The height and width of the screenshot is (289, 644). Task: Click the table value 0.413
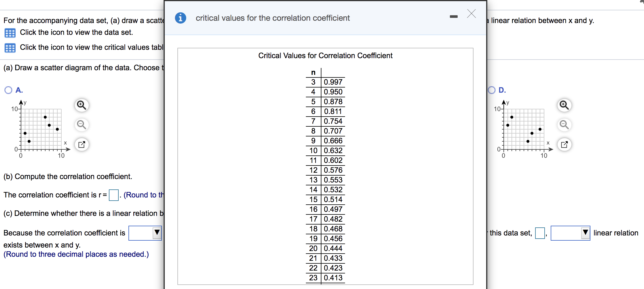tap(333, 278)
